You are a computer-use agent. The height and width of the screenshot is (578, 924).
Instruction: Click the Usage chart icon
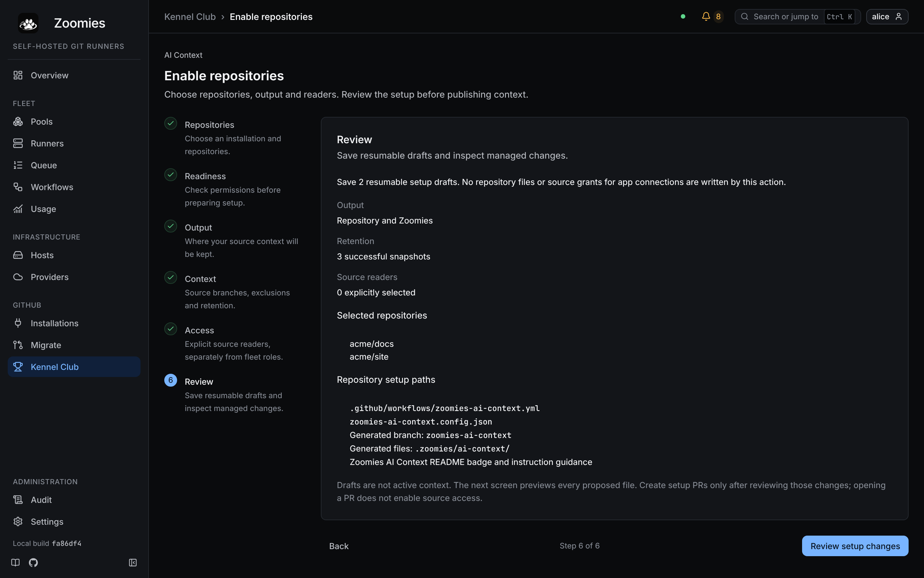click(x=18, y=209)
